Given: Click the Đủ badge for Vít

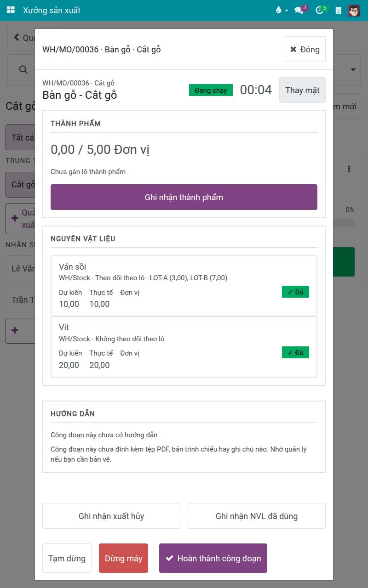Looking at the screenshot, I should click(295, 353).
